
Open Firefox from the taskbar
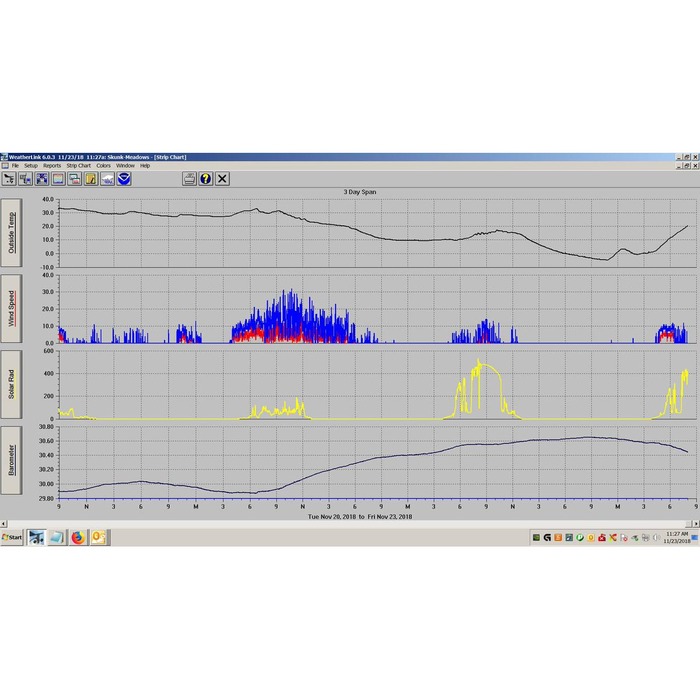[78, 538]
